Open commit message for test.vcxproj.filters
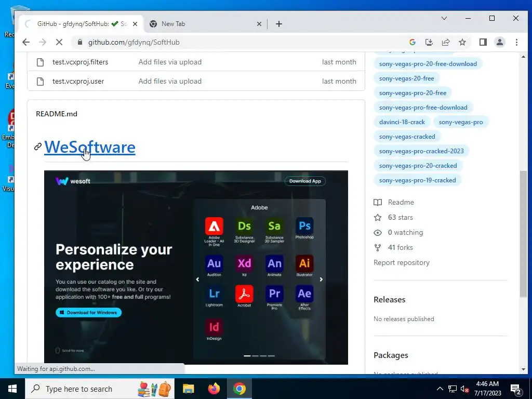 pyautogui.click(x=170, y=62)
